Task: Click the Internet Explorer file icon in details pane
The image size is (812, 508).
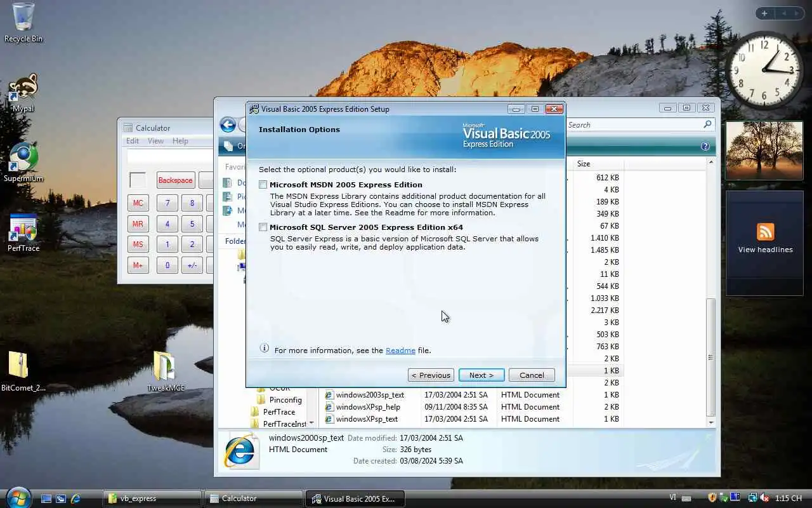Action: click(x=241, y=451)
